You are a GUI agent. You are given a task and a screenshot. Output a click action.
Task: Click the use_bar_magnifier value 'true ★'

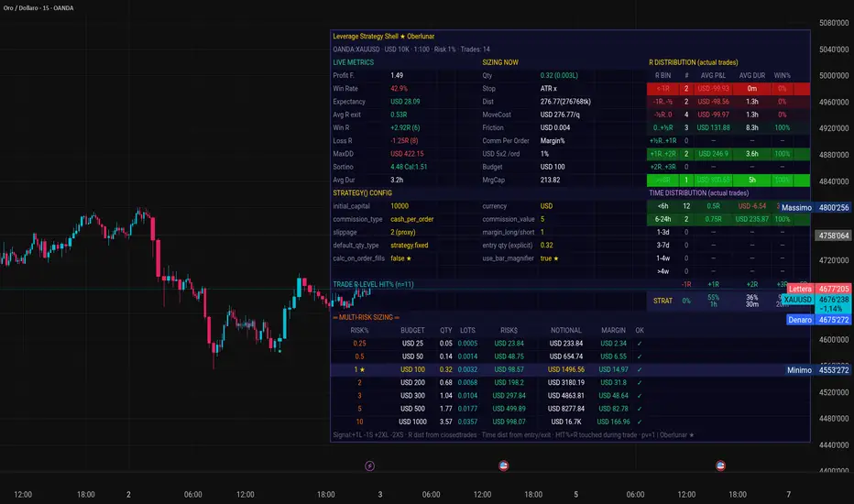[x=549, y=258]
